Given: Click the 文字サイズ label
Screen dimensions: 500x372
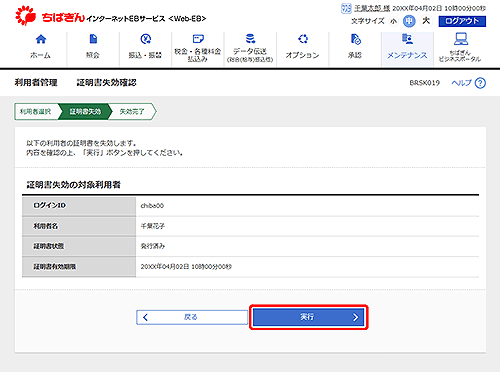Looking at the screenshot, I should tap(368, 21).
